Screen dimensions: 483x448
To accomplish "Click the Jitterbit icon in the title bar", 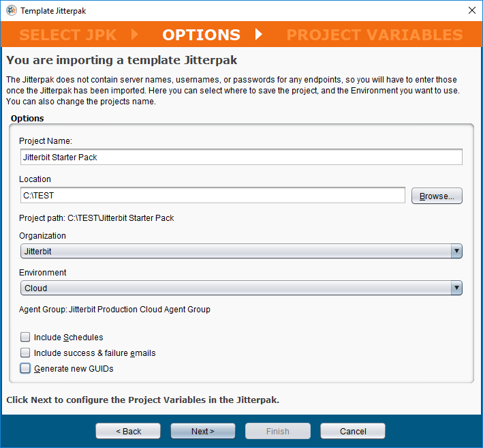I will pyautogui.click(x=11, y=11).
